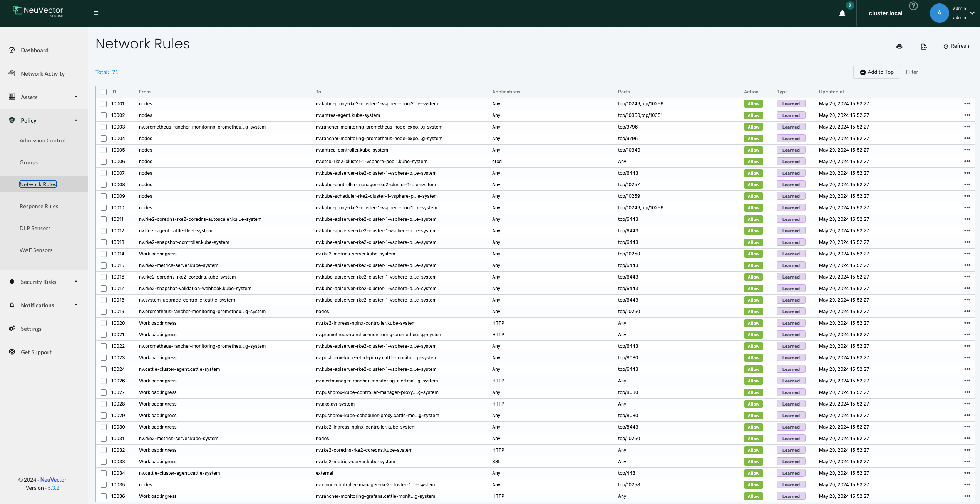The image size is (980, 504).
Task: Open the cluster.local cluster name
Action: tap(885, 13)
